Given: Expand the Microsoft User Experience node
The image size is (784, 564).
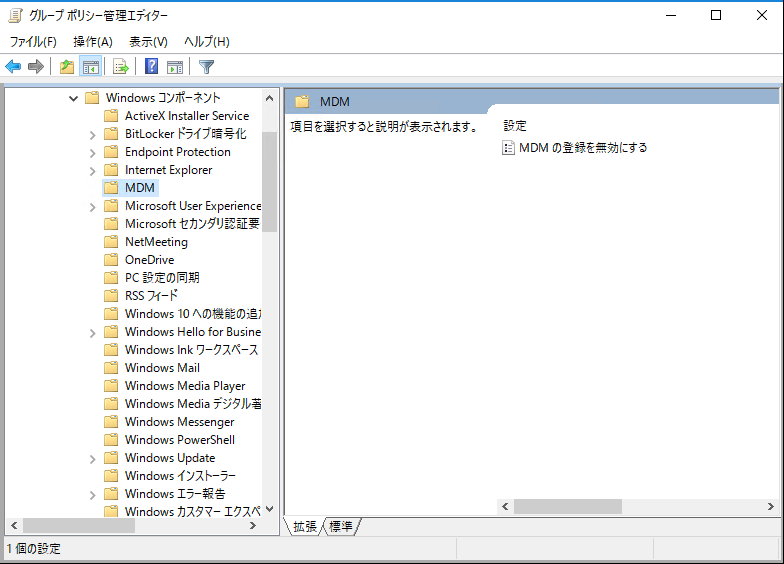Looking at the screenshot, I should pos(92,207).
